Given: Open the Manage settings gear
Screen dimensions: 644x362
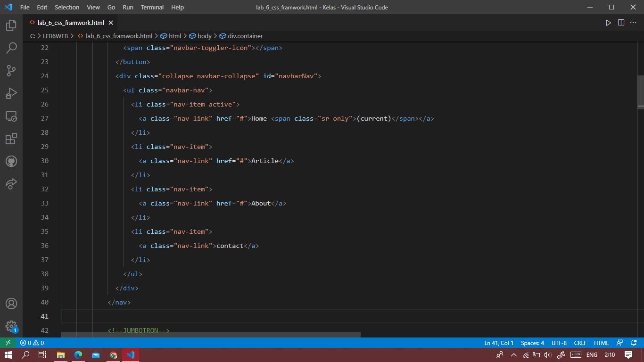Looking at the screenshot, I should coord(11,326).
